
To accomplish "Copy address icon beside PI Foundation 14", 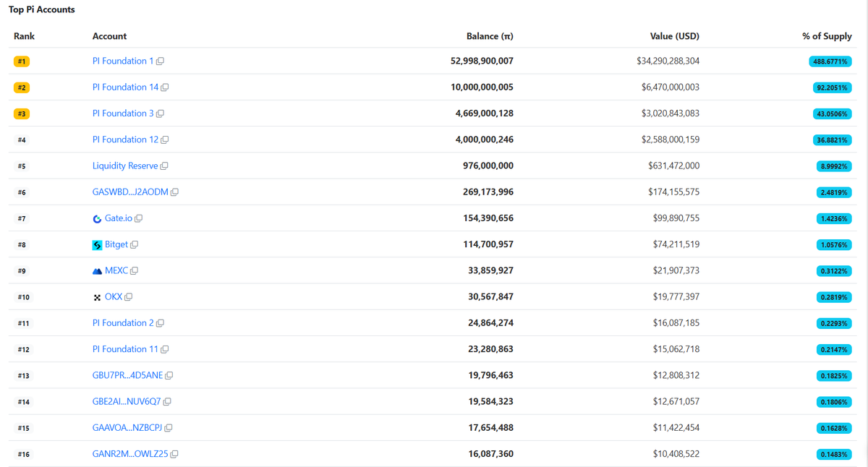I will (165, 87).
